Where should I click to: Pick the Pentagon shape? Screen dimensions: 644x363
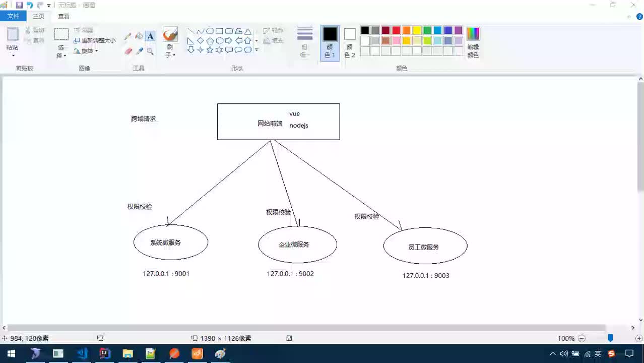(210, 40)
